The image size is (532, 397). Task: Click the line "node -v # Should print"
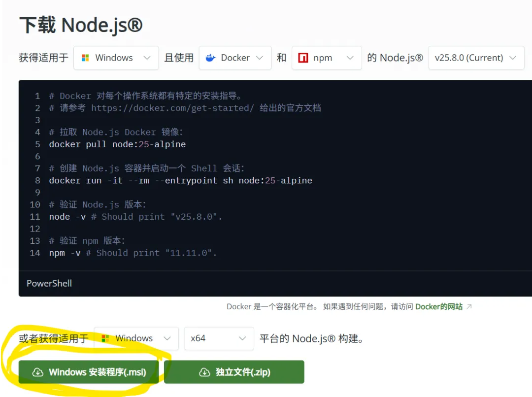click(135, 217)
